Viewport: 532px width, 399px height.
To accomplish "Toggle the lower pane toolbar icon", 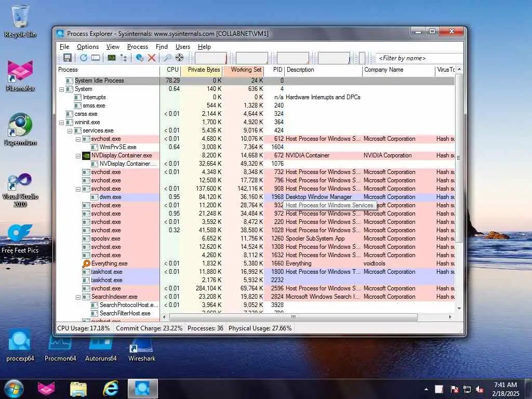I will (96, 58).
